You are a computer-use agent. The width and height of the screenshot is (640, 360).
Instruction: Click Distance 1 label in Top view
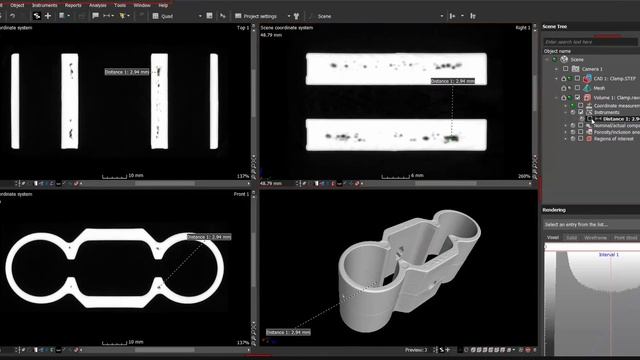[x=127, y=72]
